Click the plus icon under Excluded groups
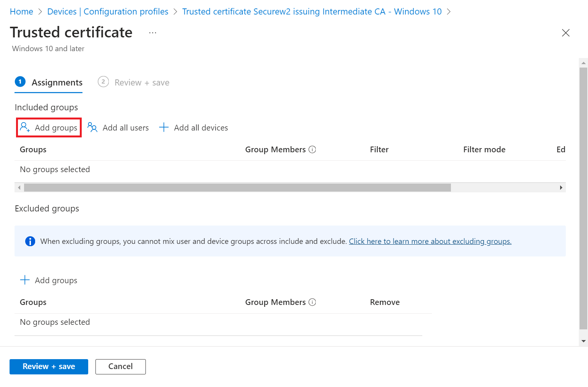The width and height of the screenshot is (588, 387). click(x=25, y=280)
